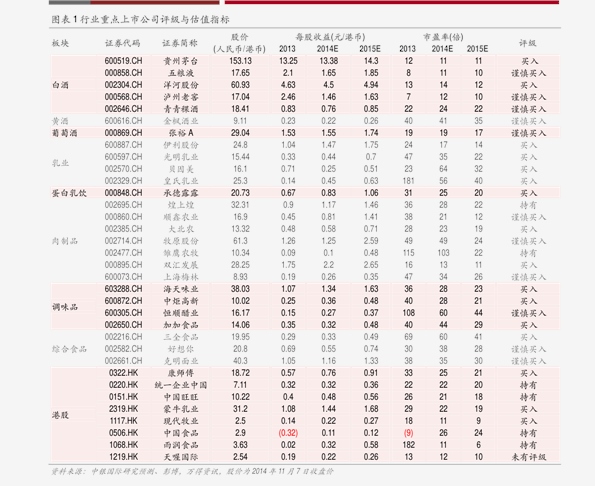Click the 股价 column header

point(239,37)
